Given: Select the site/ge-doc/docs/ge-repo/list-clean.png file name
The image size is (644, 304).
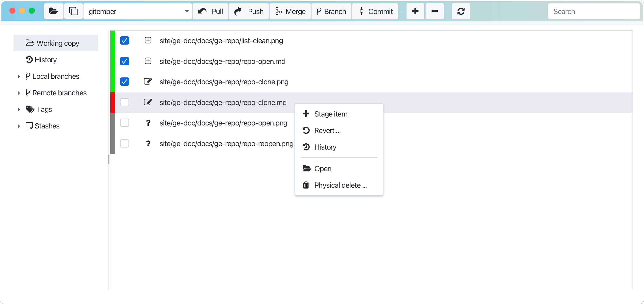Looking at the screenshot, I should pyautogui.click(x=221, y=41).
